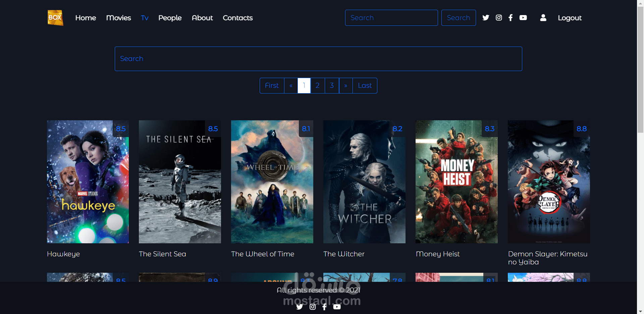This screenshot has width=644, height=314.
Task: Click the 8.3 rating on Money Heist
Action: click(490, 129)
